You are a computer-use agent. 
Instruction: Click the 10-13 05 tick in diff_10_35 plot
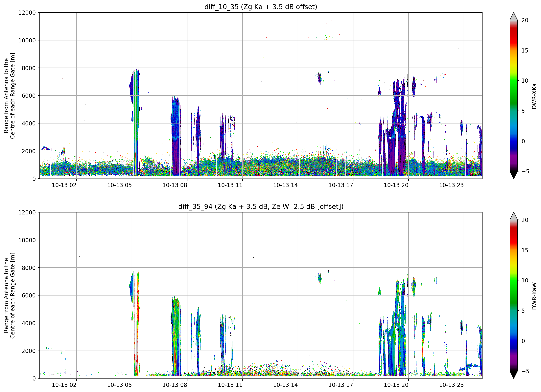pos(120,185)
